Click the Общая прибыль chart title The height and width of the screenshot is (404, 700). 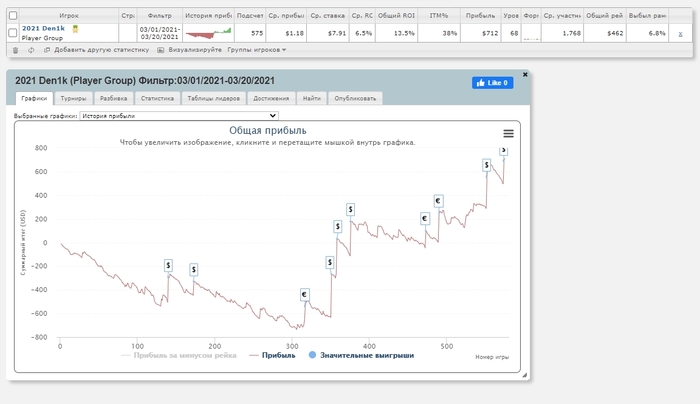(267, 130)
